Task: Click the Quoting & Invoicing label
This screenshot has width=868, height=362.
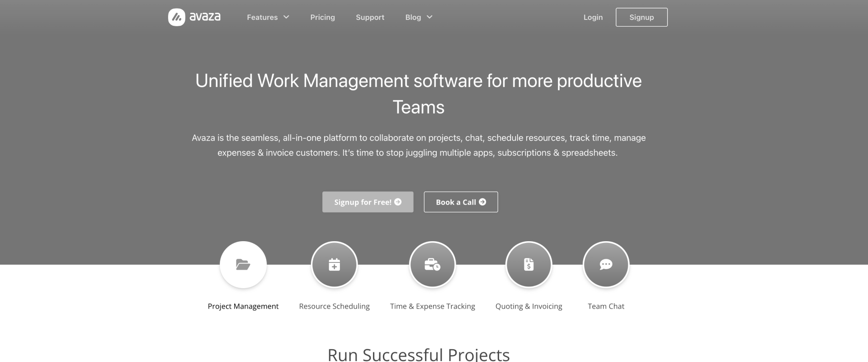Action: [529, 306]
